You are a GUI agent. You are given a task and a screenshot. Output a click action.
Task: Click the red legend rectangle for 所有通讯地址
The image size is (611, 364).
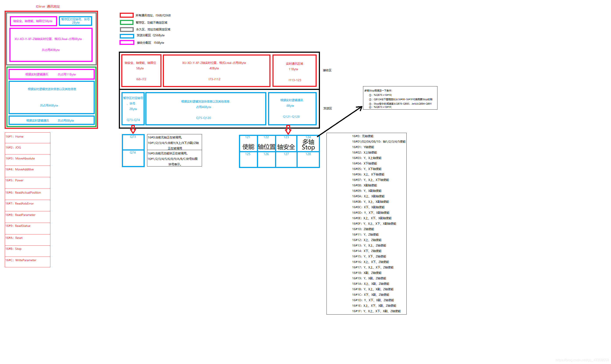click(127, 15)
